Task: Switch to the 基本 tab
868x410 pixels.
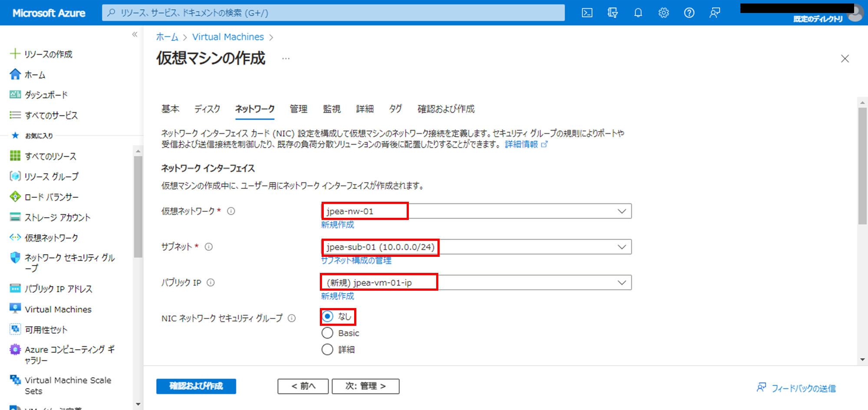Action: [171, 109]
